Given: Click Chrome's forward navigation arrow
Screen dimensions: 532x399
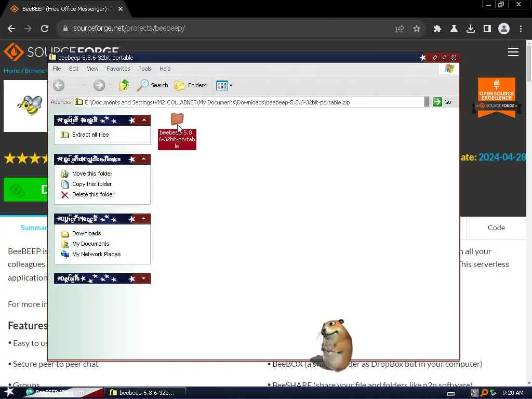Looking at the screenshot, I should pos(28,29).
